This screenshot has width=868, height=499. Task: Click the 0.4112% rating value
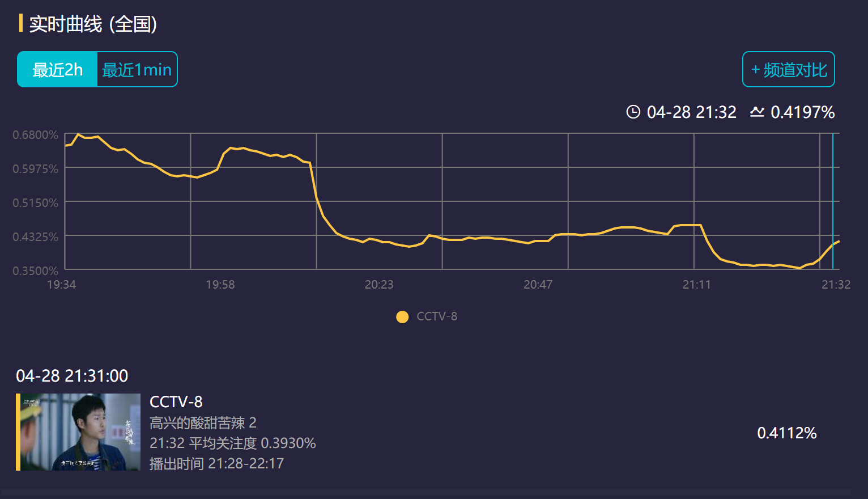787,433
